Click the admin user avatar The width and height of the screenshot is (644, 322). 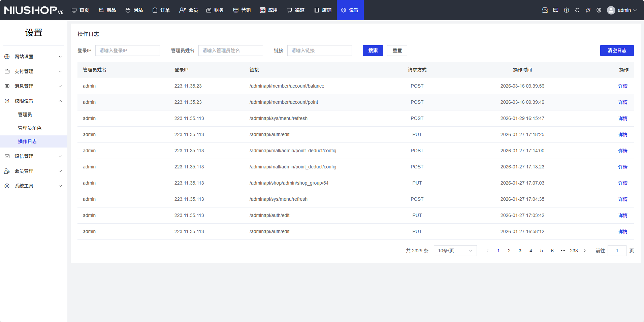(x=611, y=10)
